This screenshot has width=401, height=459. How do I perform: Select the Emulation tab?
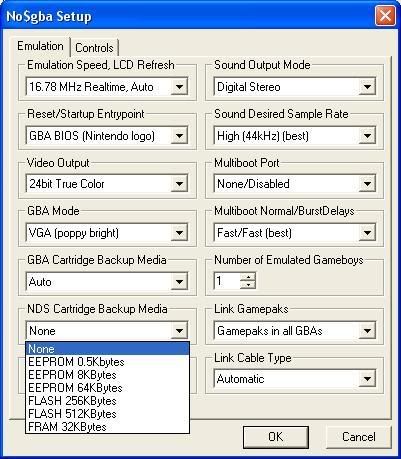click(40, 46)
